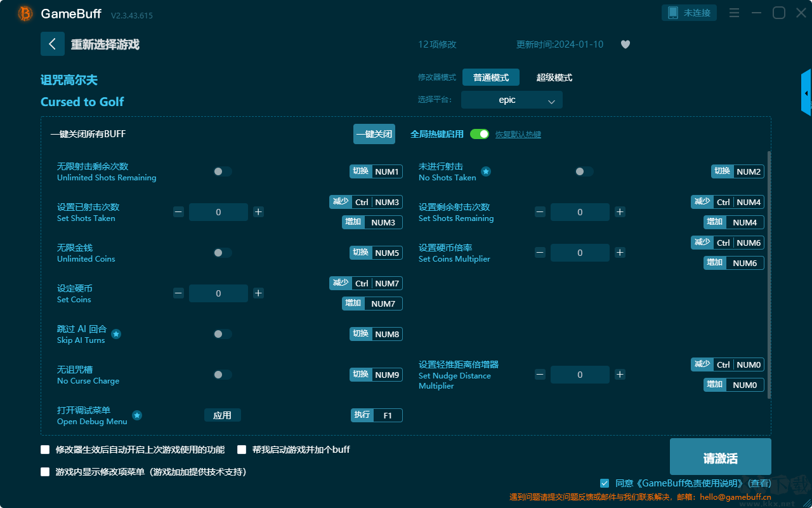The image size is (812, 508).
Task: Click Ctrl NUM7 decrease hotkey
Action: [x=366, y=283]
